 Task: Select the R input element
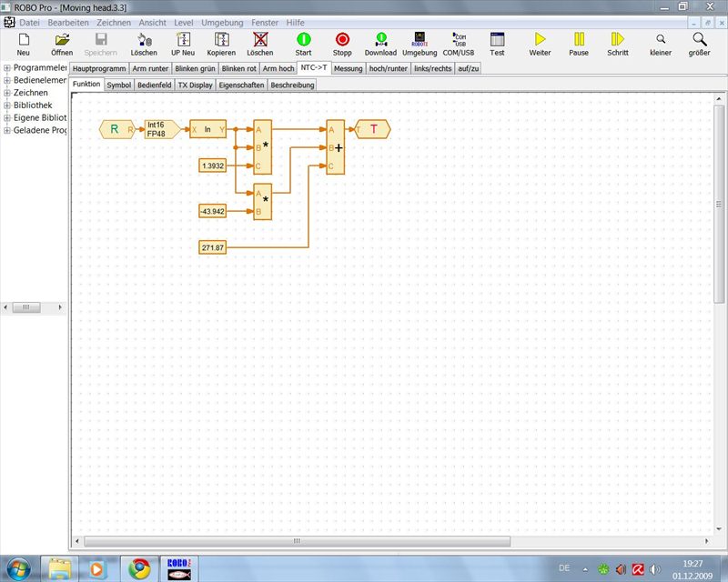[x=117, y=129]
